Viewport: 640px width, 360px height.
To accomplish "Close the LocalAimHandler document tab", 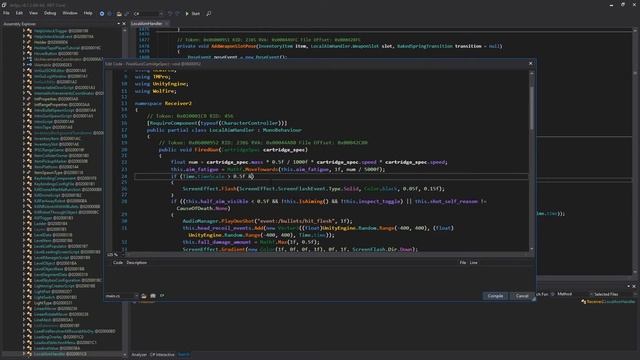I will coord(167,24).
